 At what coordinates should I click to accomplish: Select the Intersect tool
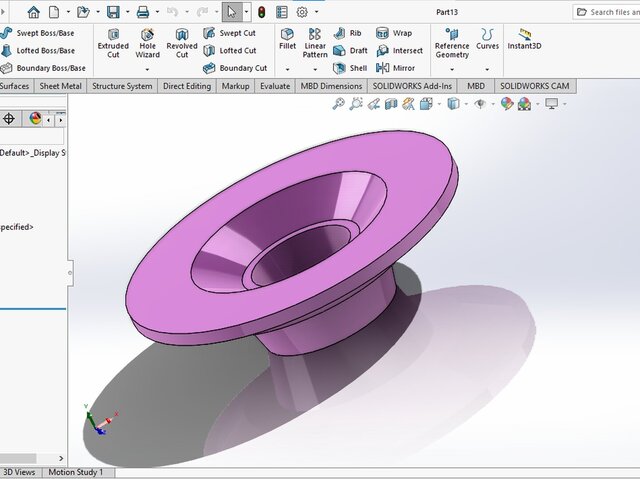click(399, 51)
